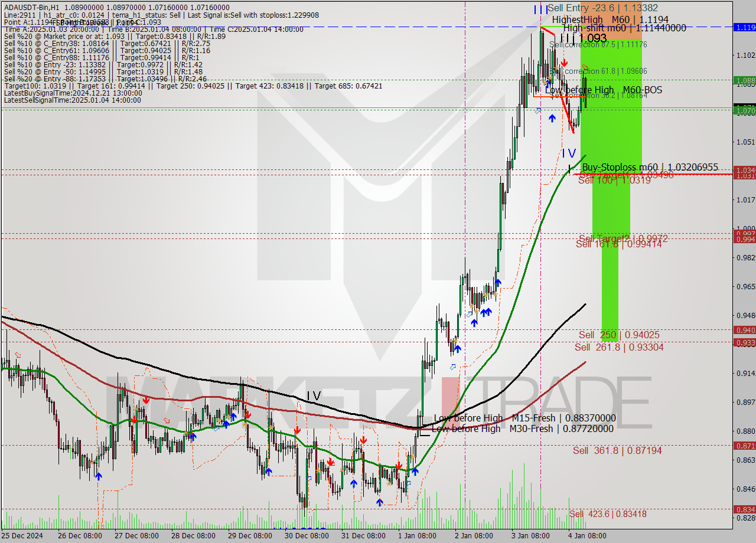Select 'Sell correction 87.5 | 1.11176' label
This screenshot has width=756, height=543.
[x=598, y=44]
